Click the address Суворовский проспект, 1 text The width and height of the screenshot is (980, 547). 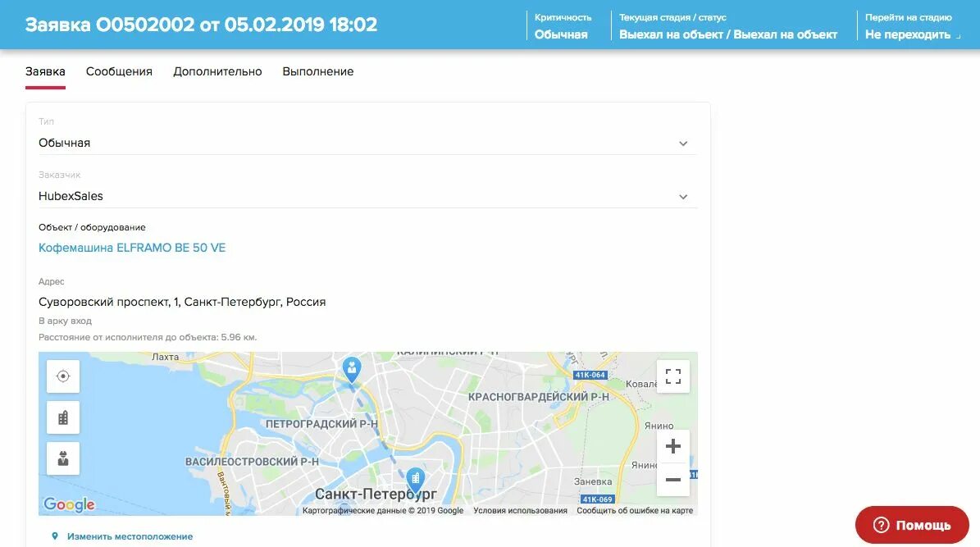182,302
